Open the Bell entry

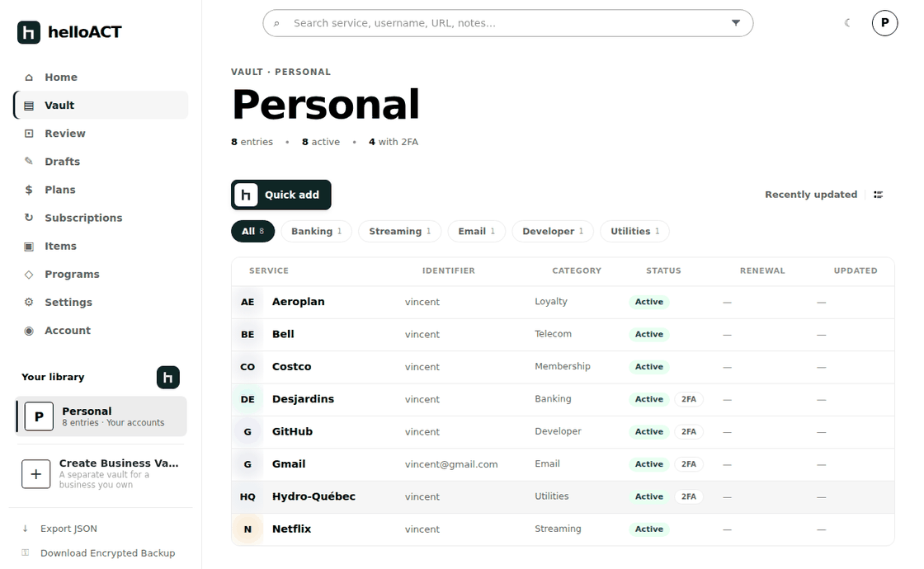[x=563, y=335]
